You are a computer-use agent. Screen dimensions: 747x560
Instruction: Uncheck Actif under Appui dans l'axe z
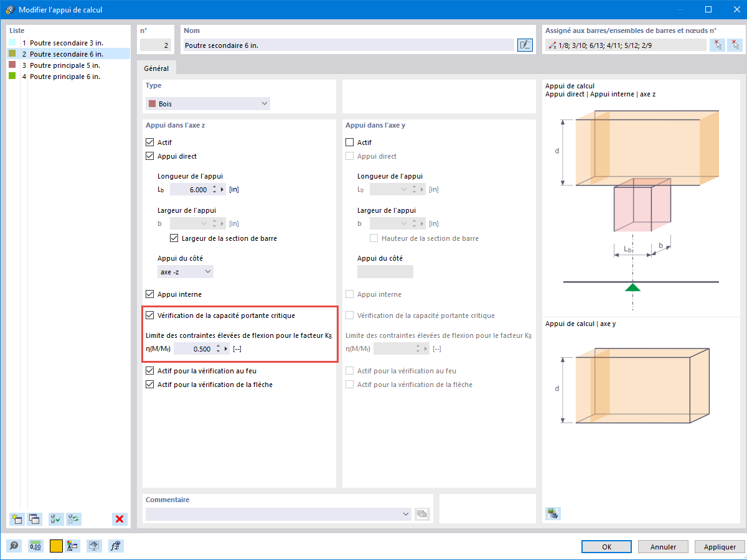(149, 142)
